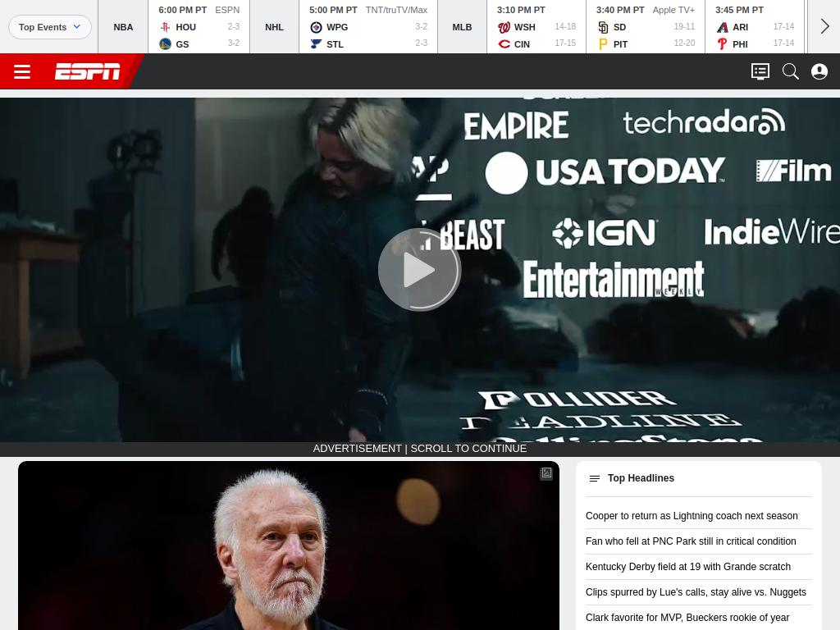Click Winnipeg Jets team logo
This screenshot has width=840, height=630.
(x=316, y=27)
